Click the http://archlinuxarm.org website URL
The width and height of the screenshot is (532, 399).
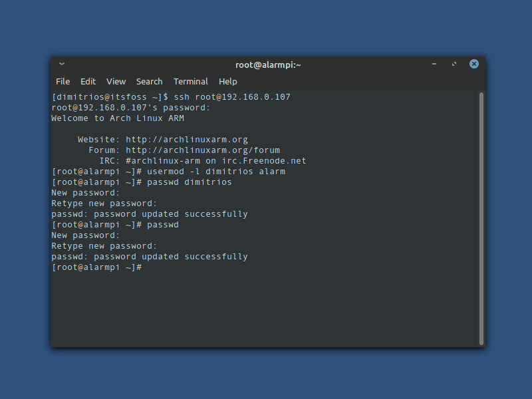[187, 140]
